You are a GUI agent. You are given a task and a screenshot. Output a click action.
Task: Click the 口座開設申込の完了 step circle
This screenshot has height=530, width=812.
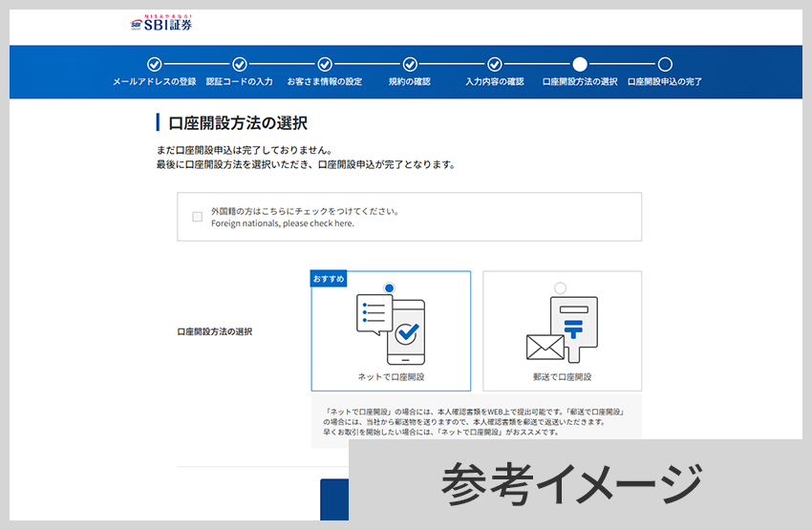point(665,64)
